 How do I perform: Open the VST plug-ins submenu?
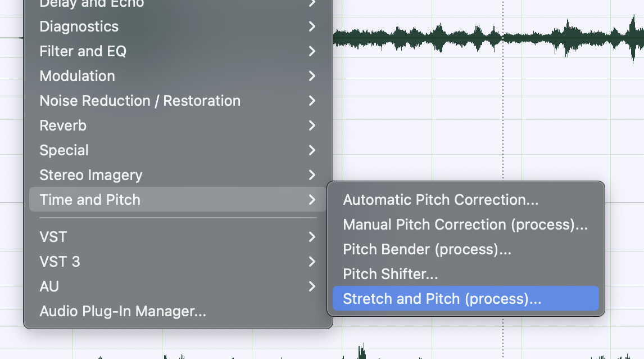tap(178, 237)
